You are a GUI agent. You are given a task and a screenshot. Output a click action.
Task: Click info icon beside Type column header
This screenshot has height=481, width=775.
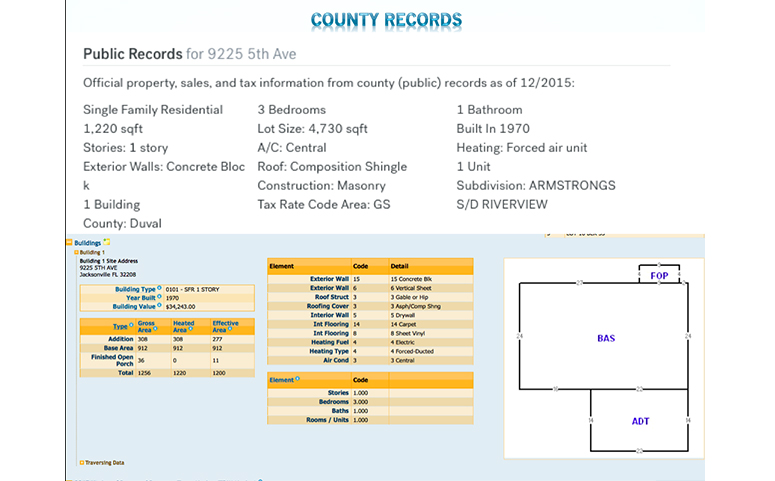[132, 325]
